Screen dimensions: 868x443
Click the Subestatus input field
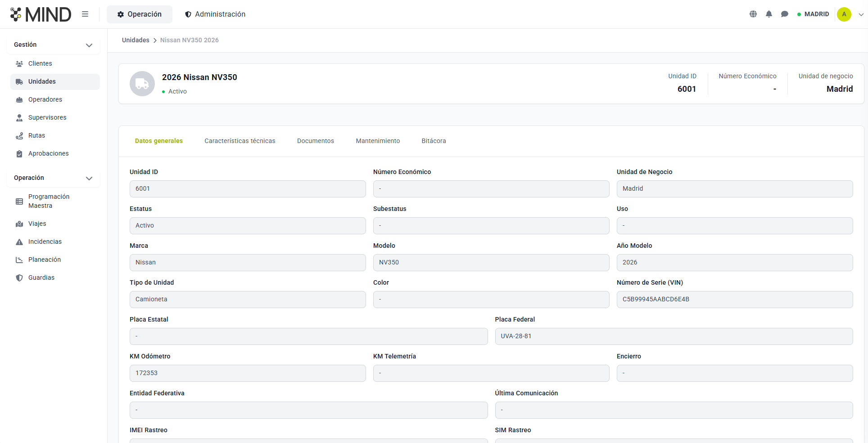pyautogui.click(x=491, y=226)
